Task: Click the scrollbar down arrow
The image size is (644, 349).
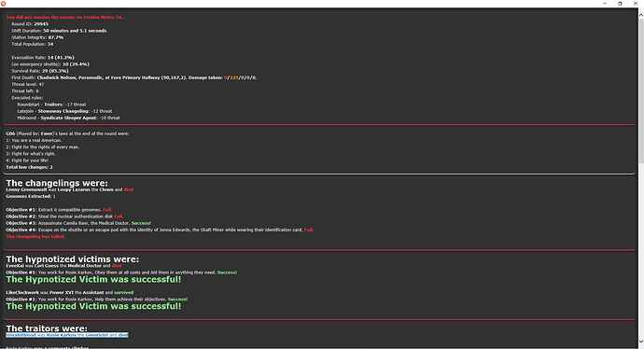Action: click(x=640, y=342)
